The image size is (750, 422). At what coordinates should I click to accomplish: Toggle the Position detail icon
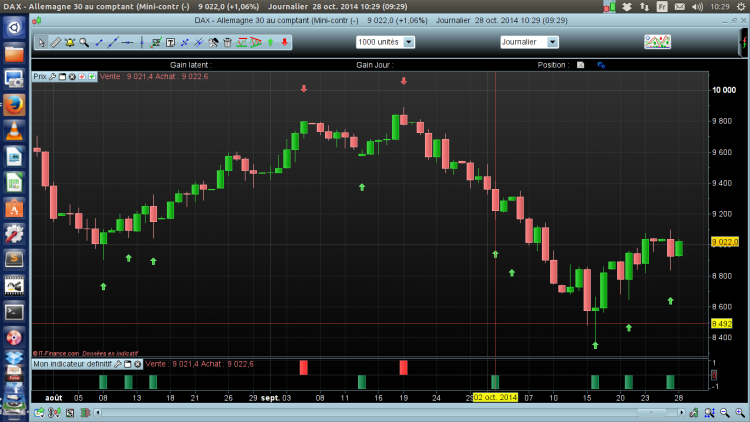[x=580, y=65]
